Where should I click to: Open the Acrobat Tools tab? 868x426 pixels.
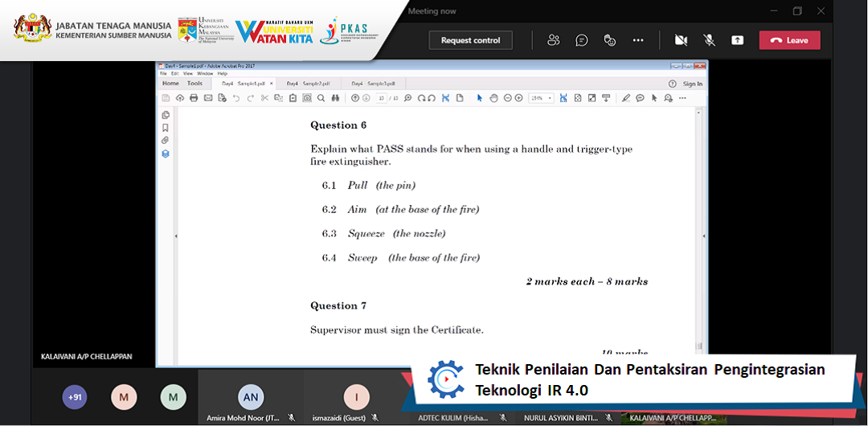pyautogui.click(x=194, y=84)
